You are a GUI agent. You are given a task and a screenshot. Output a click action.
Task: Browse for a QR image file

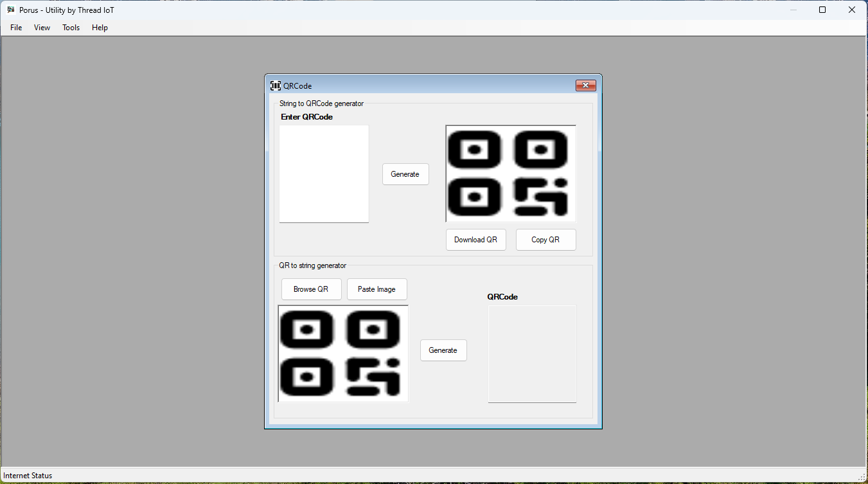coord(311,289)
